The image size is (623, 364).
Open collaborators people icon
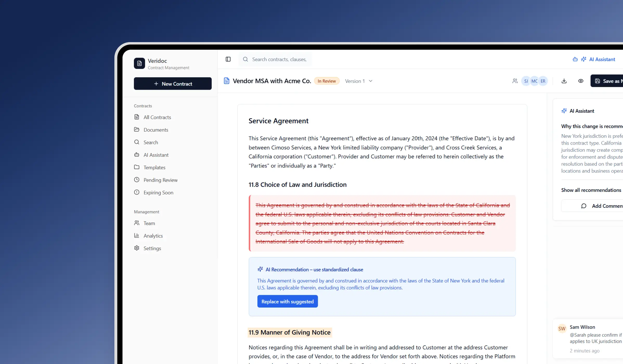[x=515, y=81]
